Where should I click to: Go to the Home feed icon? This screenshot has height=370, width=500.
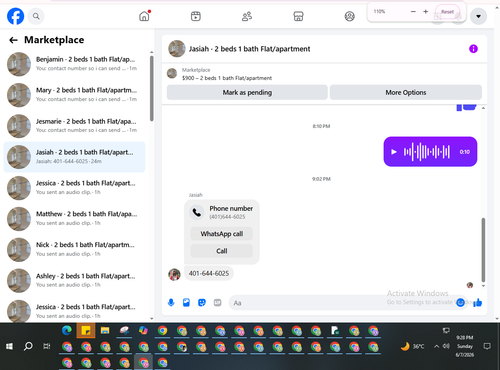point(144,16)
